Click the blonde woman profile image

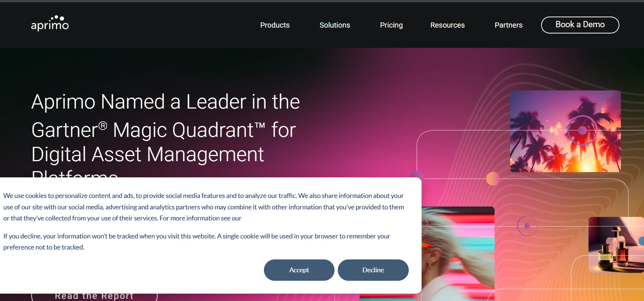pos(458,254)
